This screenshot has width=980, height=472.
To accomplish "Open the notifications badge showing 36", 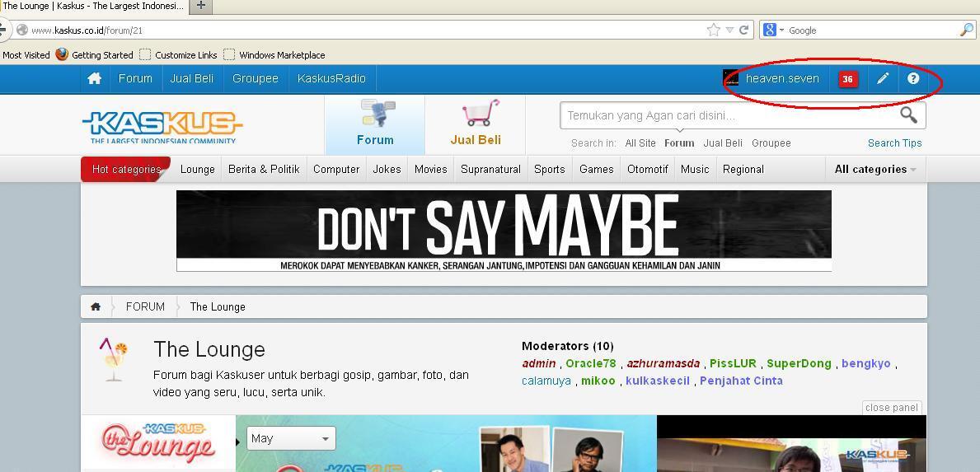I will pyautogui.click(x=847, y=79).
